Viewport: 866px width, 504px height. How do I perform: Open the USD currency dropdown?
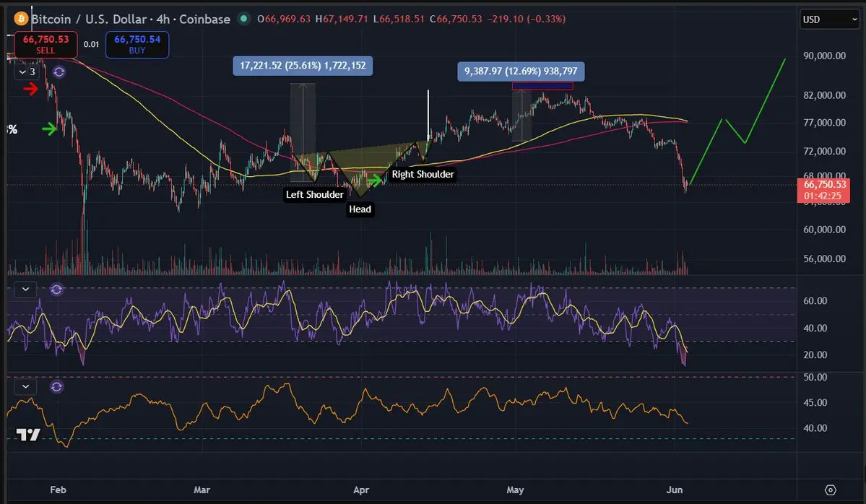[830, 19]
